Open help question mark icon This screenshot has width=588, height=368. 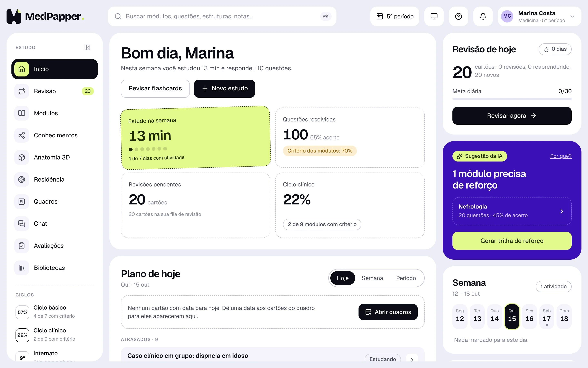click(459, 16)
